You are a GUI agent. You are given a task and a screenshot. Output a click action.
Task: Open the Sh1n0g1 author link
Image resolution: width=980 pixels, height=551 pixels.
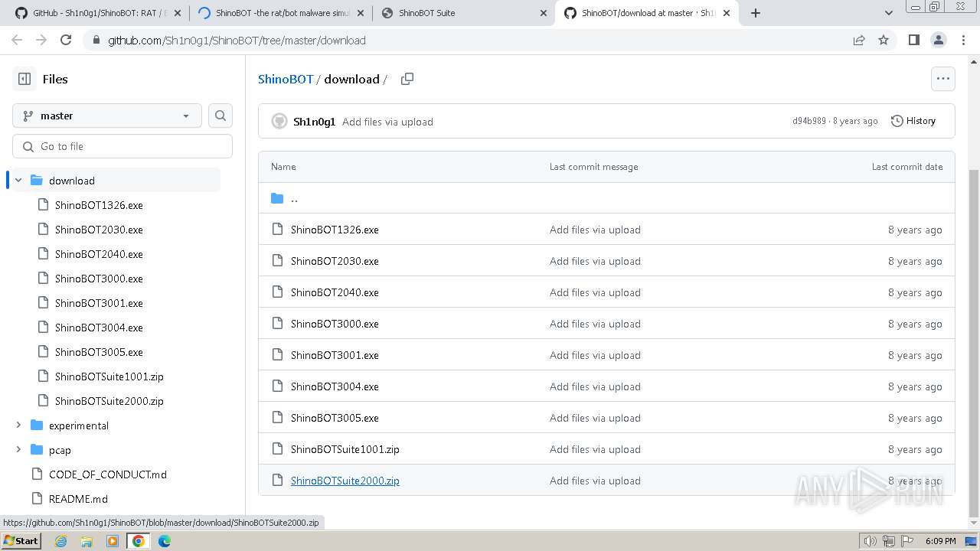pyautogui.click(x=314, y=122)
